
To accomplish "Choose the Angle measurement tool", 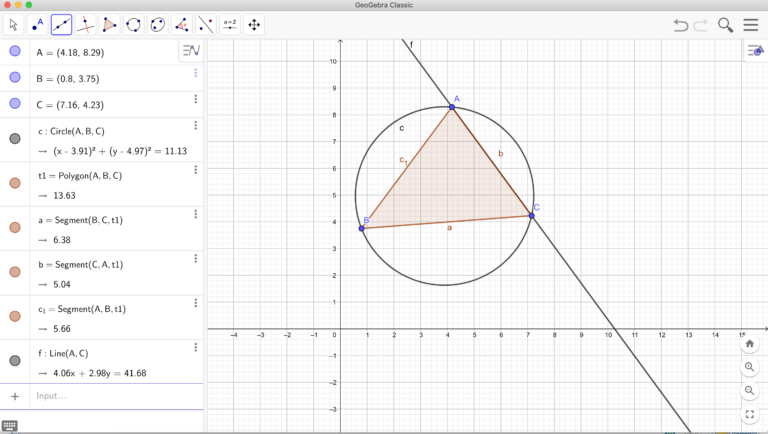I will (x=182, y=25).
